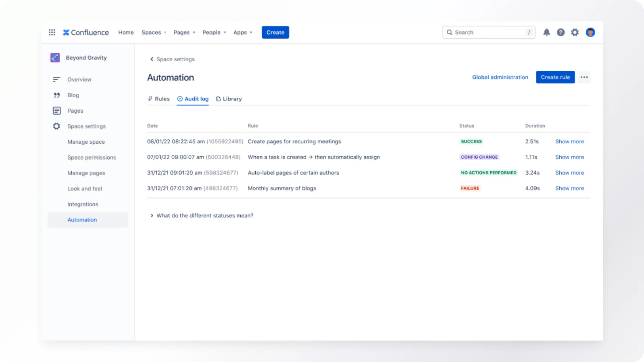Click the Beyond Gravity space icon
Screen dimensions: 644x362
(x=55, y=58)
